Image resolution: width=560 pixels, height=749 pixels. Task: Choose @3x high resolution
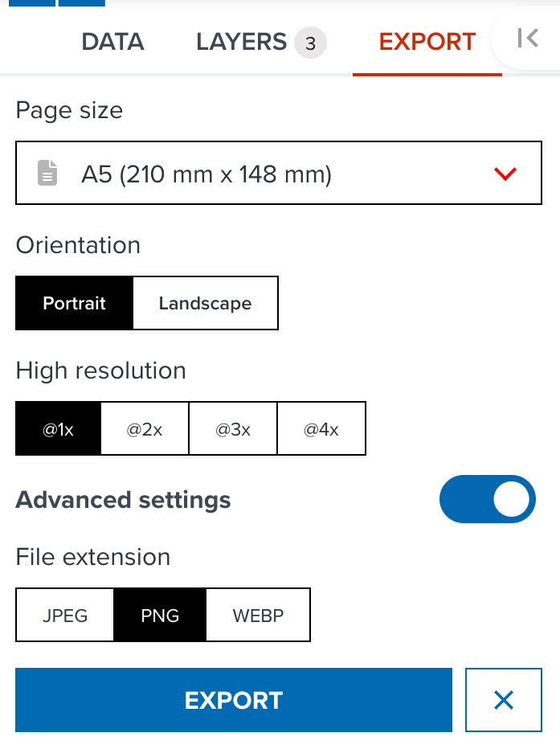(233, 429)
